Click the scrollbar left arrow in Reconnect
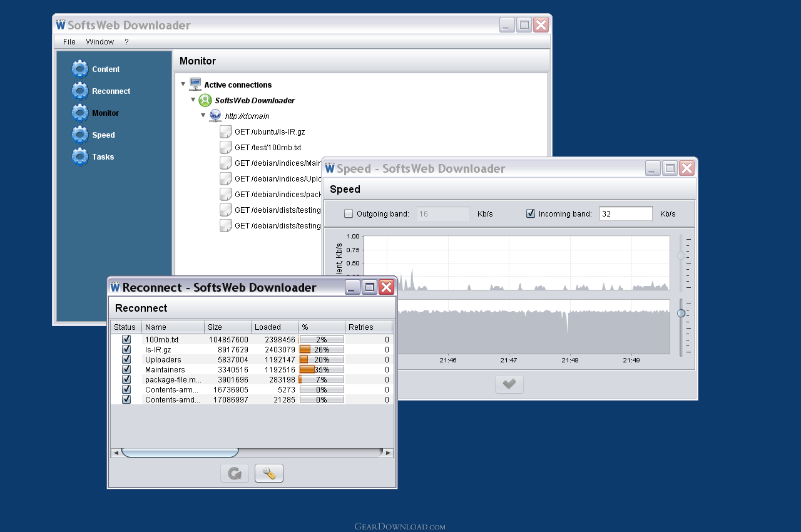The width and height of the screenshot is (801, 532). (x=116, y=453)
